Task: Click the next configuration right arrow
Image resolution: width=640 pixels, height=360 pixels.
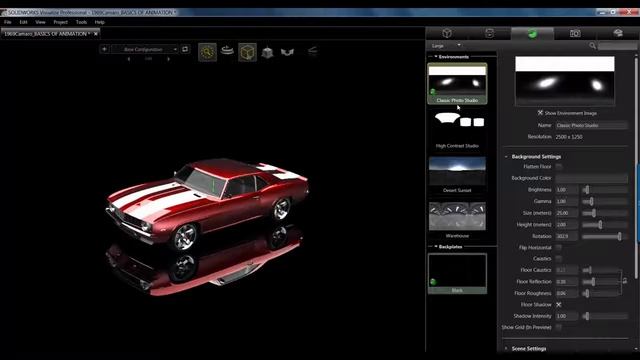Action: click(x=168, y=59)
